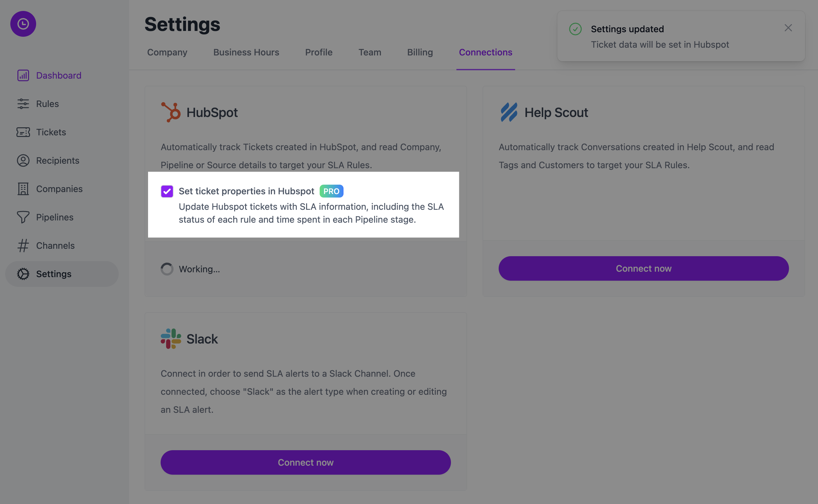Click the Settings gear icon in sidebar
Image resolution: width=818 pixels, height=504 pixels.
[x=23, y=274]
